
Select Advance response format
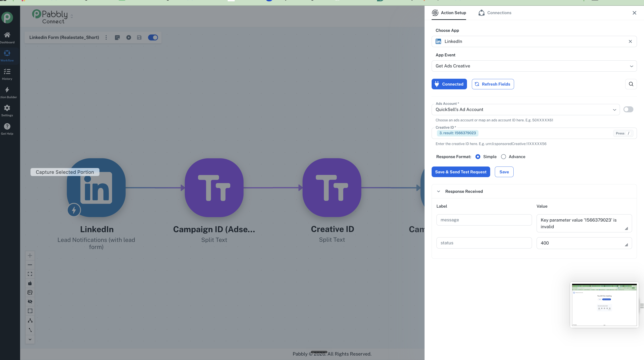(x=503, y=157)
